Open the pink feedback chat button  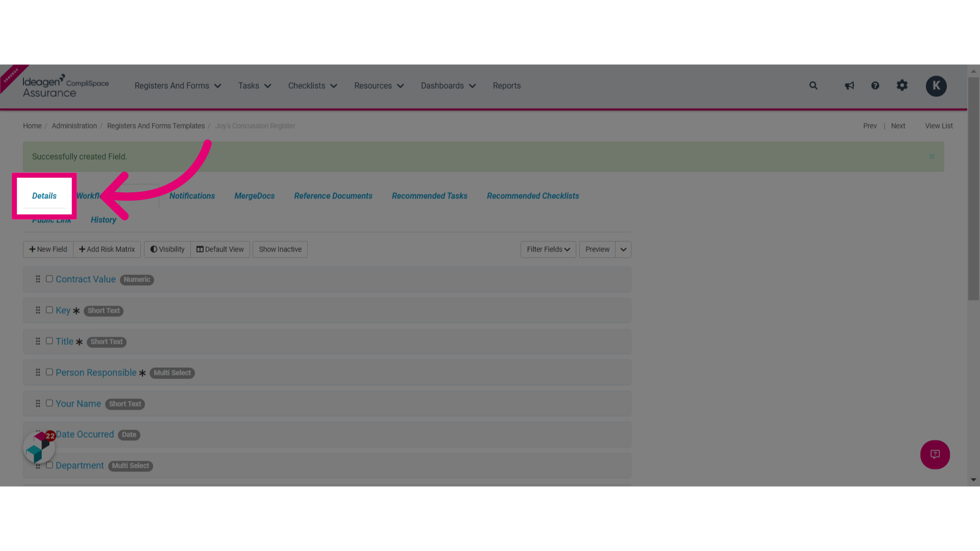tap(935, 454)
